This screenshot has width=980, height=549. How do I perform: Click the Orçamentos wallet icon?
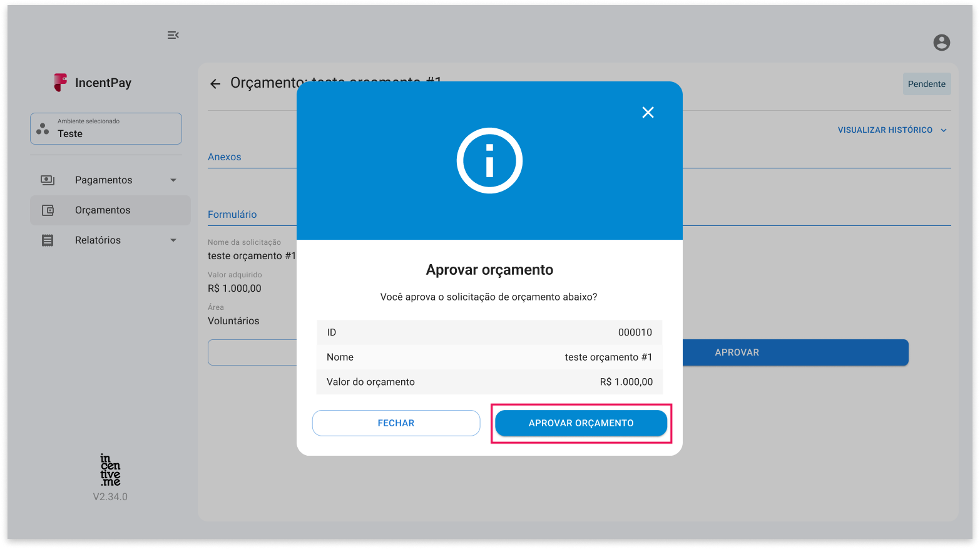click(48, 210)
